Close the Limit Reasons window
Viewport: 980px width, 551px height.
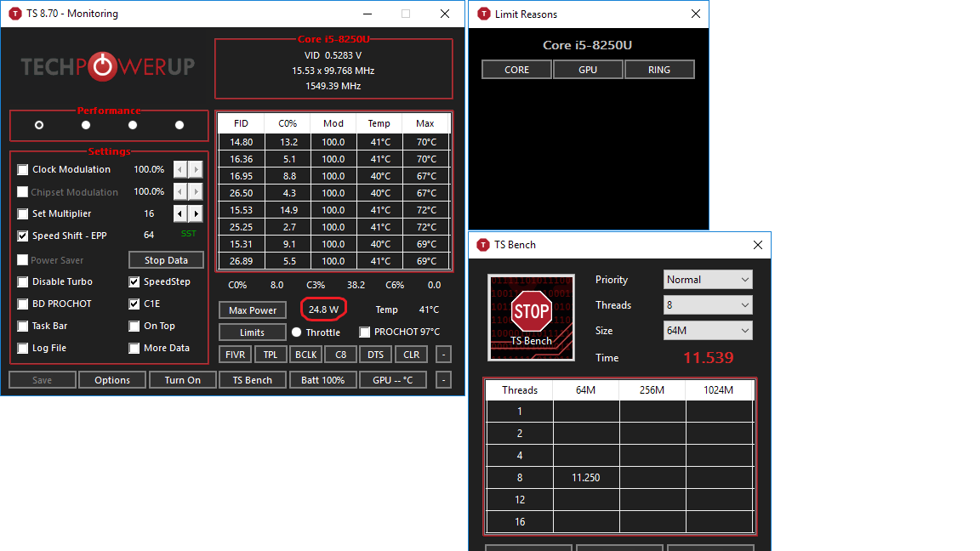click(x=696, y=14)
